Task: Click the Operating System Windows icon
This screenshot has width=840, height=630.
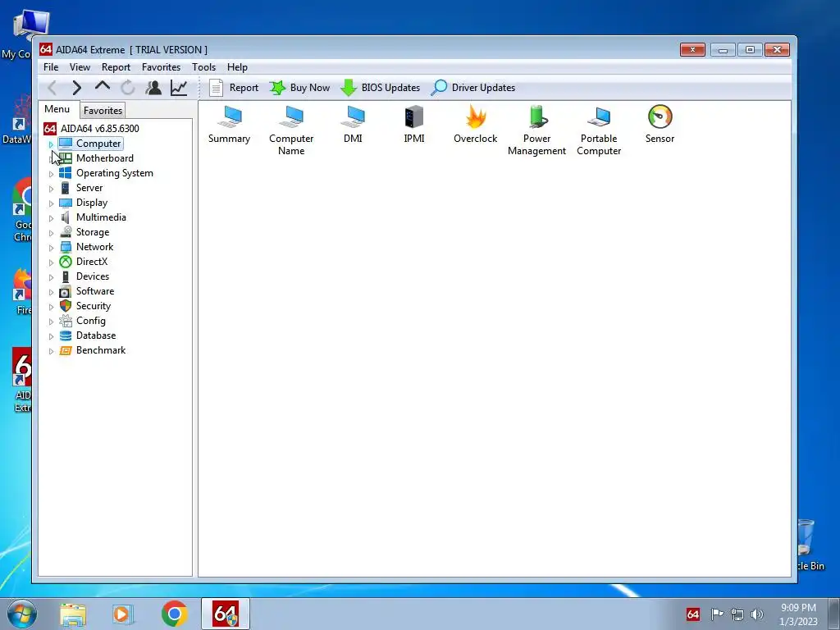Action: coord(66,173)
